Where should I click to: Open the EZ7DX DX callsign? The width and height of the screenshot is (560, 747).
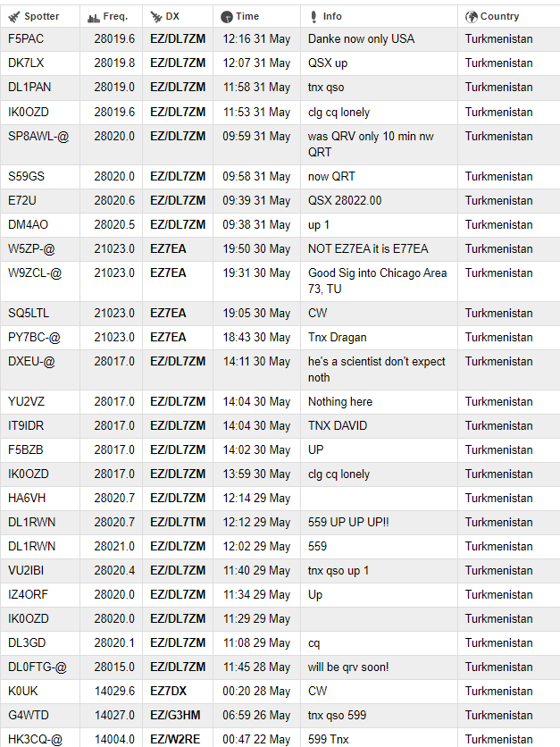click(x=168, y=691)
